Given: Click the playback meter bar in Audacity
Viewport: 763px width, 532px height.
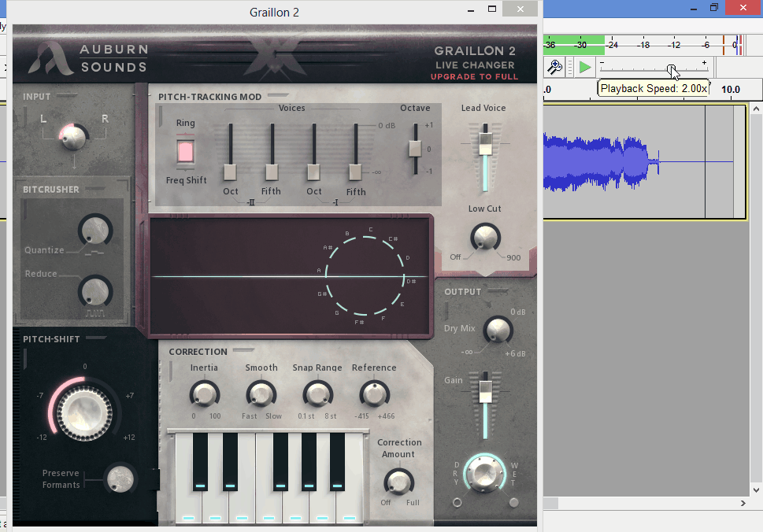Looking at the screenshot, I should 644,45.
